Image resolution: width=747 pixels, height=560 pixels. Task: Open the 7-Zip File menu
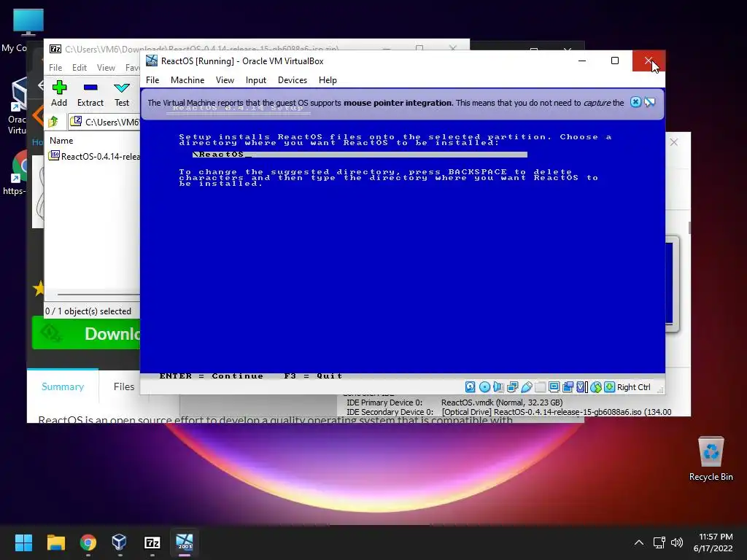[x=55, y=68]
